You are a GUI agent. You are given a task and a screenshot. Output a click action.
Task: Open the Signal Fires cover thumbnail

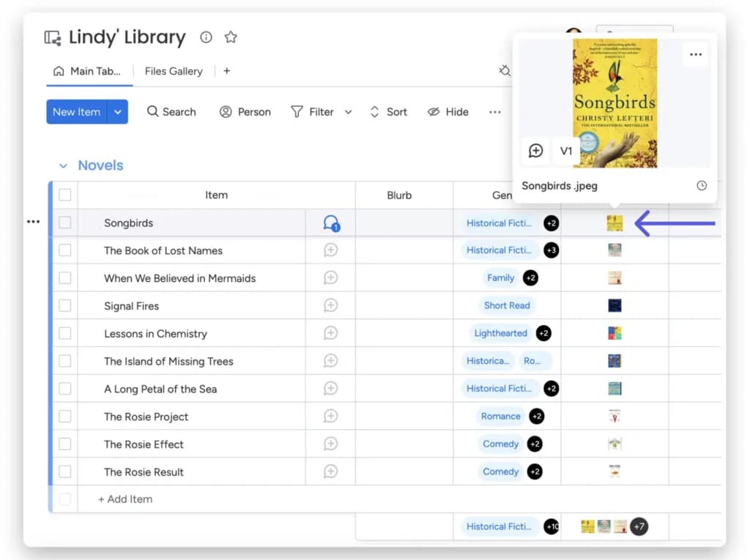[615, 305]
